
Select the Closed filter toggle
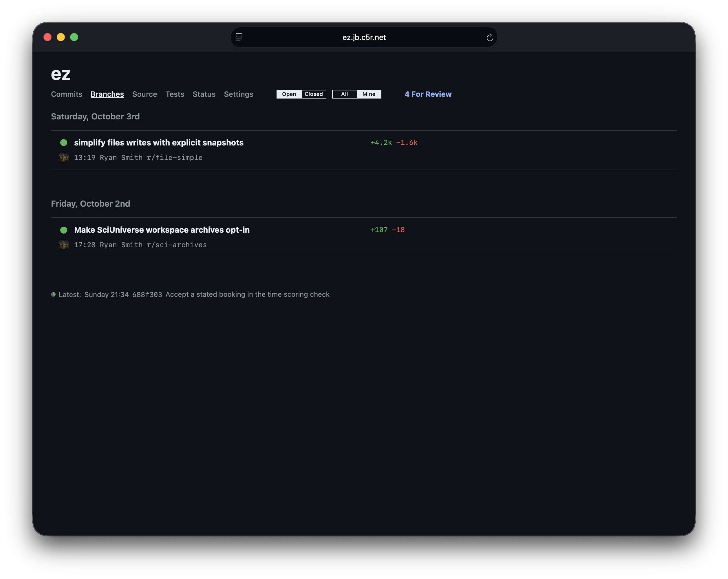pyautogui.click(x=314, y=94)
